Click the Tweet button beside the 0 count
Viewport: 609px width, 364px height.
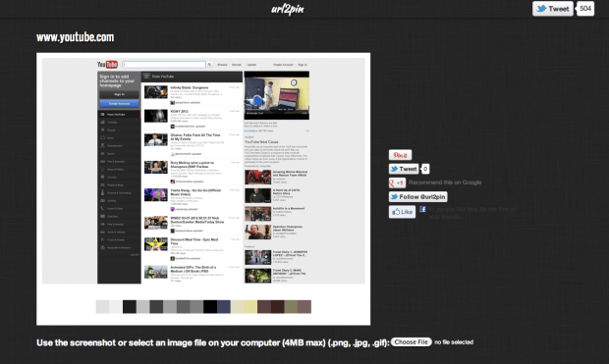[404, 169]
